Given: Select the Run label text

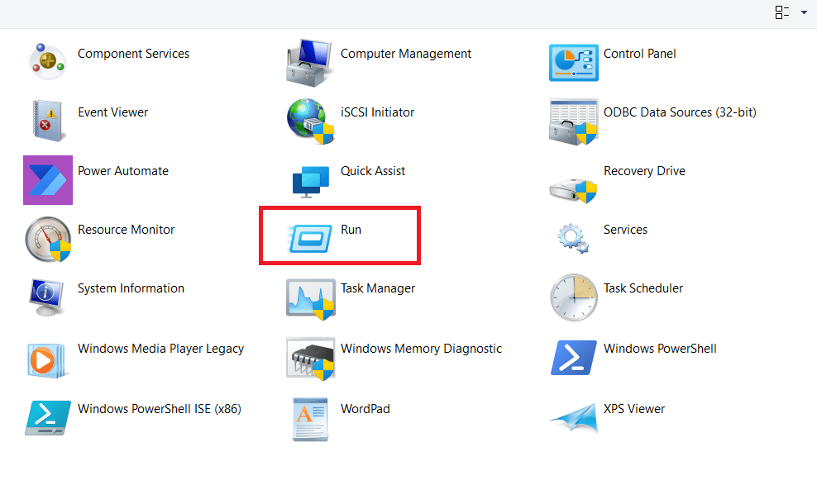Looking at the screenshot, I should (x=351, y=230).
